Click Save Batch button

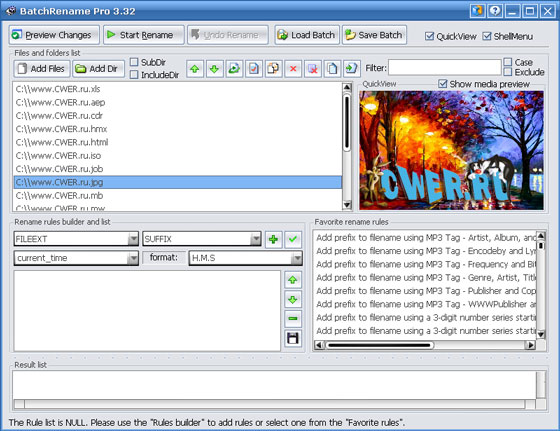click(374, 35)
